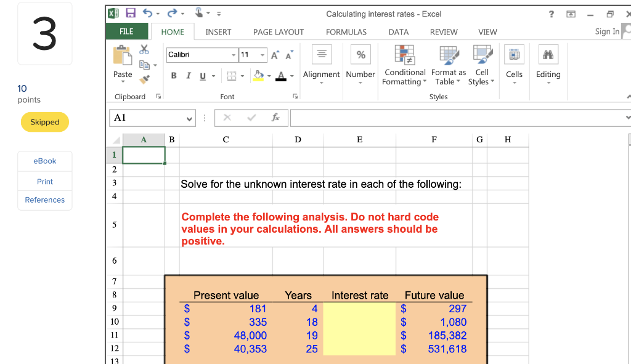
Task: Click the Print link
Action: pyautogui.click(x=44, y=182)
